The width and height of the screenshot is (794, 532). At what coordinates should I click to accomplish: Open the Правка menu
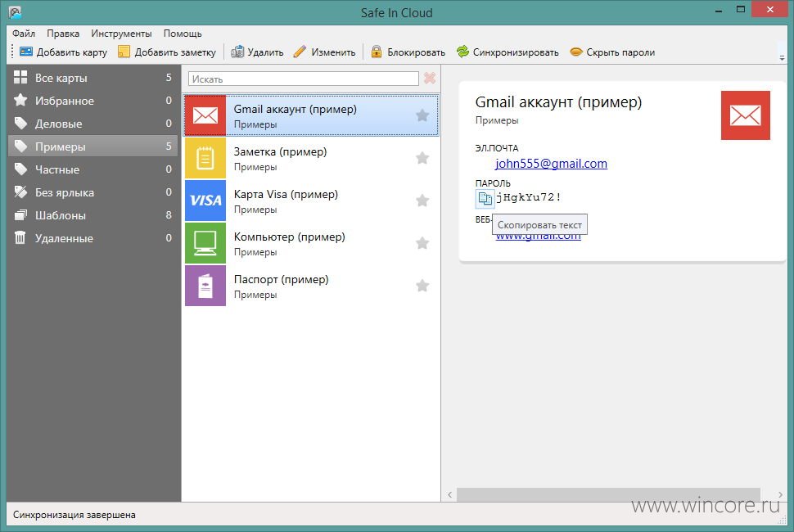63,34
